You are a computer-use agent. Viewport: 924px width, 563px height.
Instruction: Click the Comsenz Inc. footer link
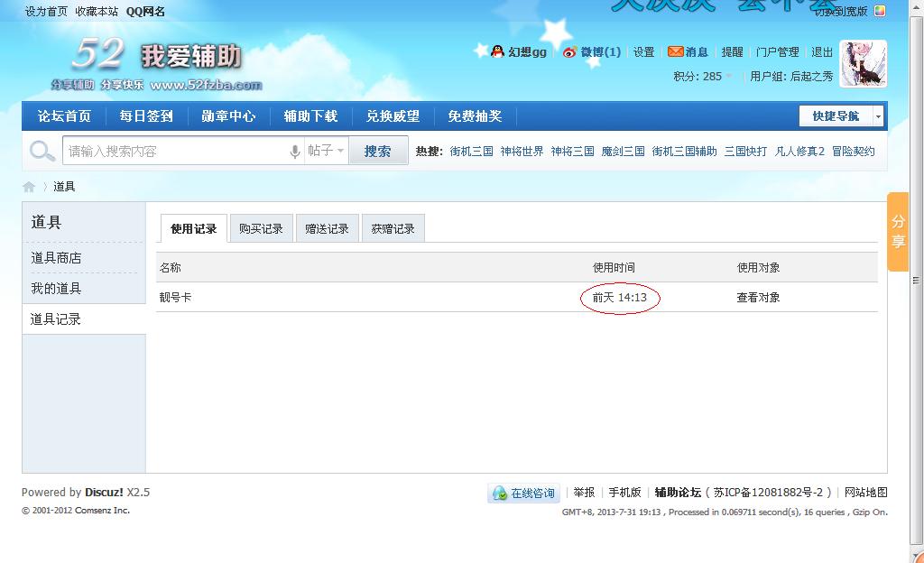102,511
